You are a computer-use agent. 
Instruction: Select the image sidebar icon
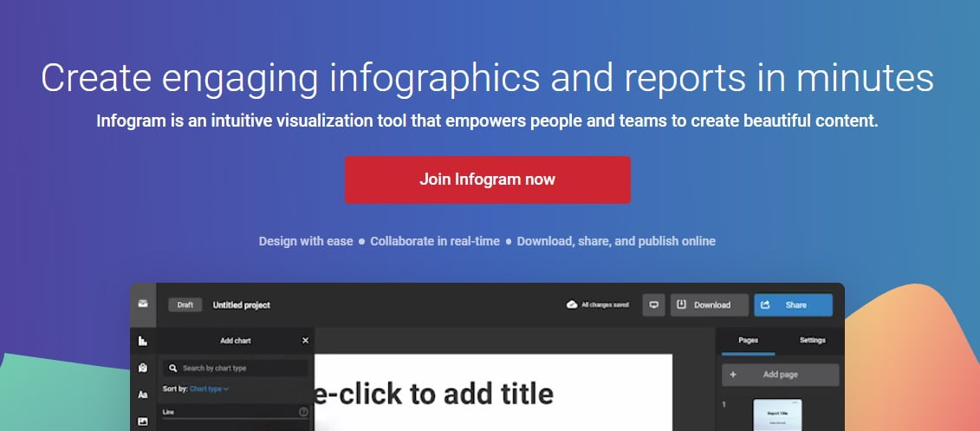[x=142, y=421]
